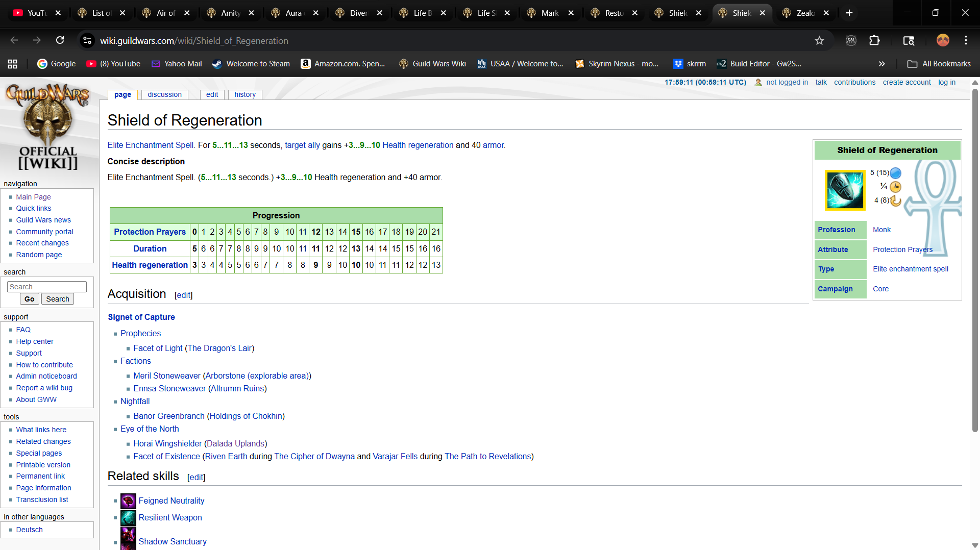Open Facet of Light link
Viewport: 980px width, 550px height.
point(158,348)
